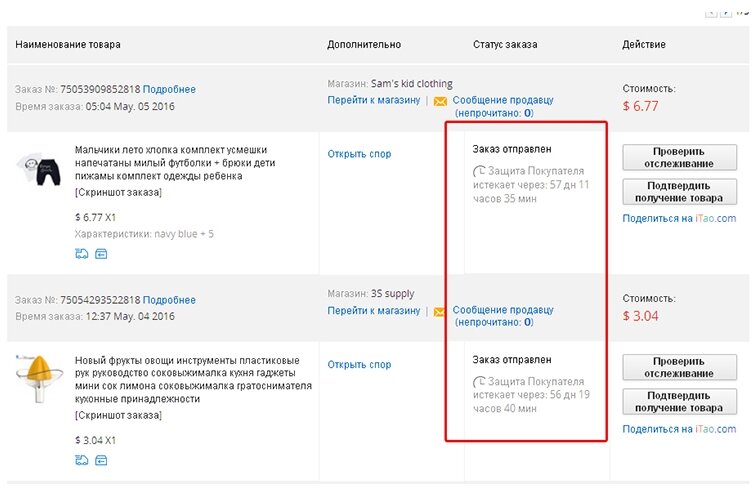Select order time 05:04 May. 05 2016

click(130, 106)
